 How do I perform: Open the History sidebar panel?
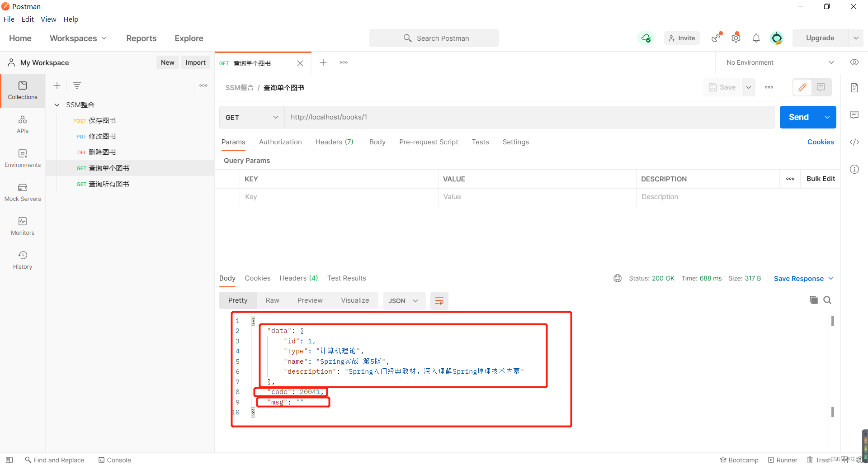[23, 260]
